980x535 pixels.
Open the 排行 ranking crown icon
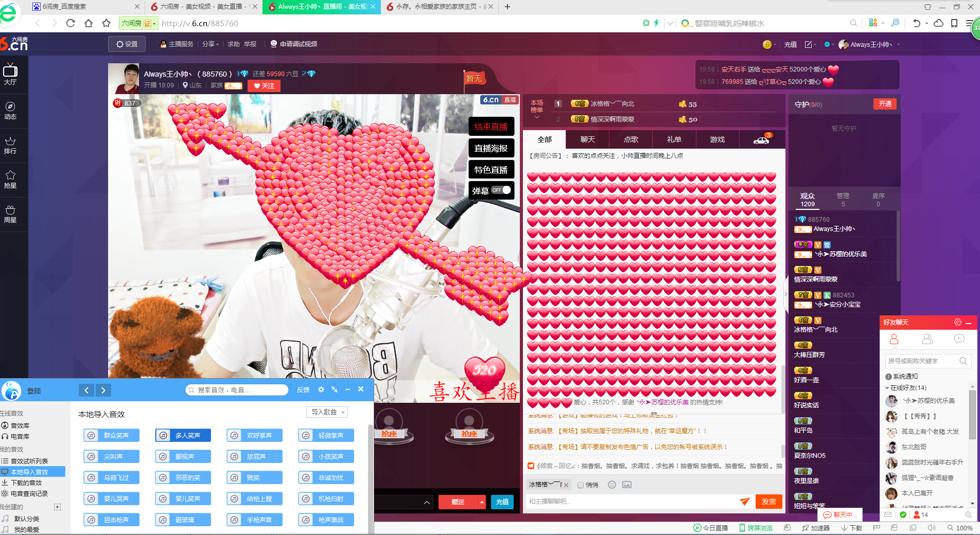click(x=10, y=145)
